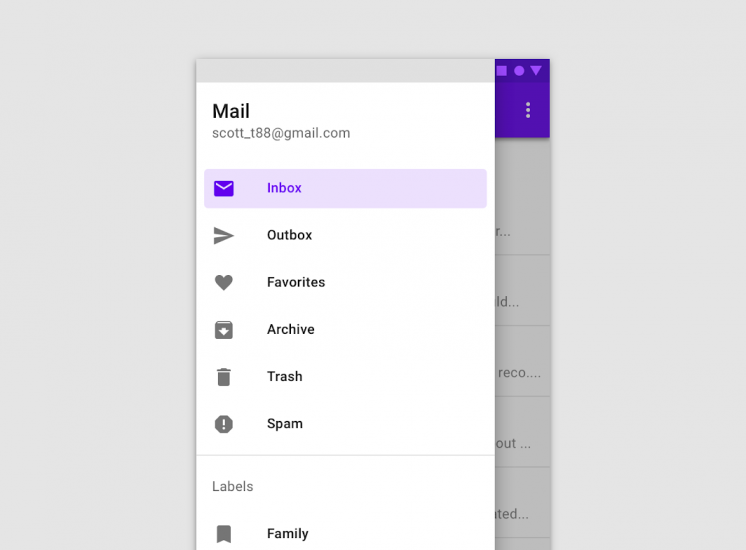Click the trash can icon
The image size is (746, 550).
[224, 377]
